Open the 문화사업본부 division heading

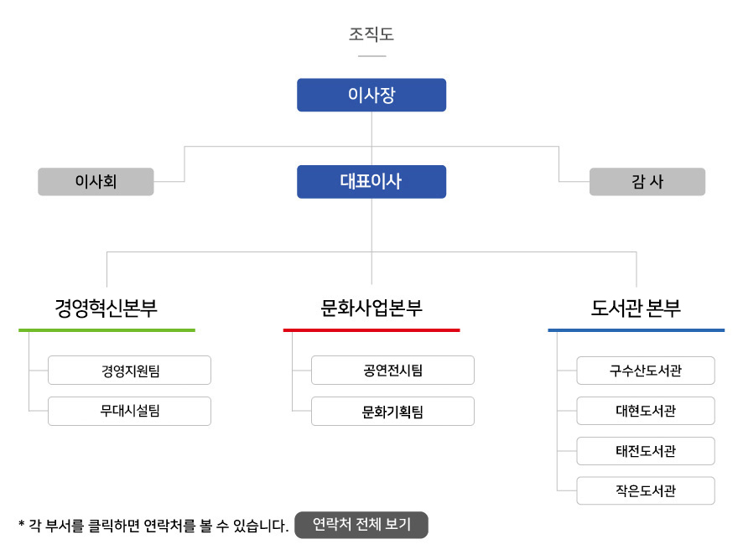click(x=371, y=309)
